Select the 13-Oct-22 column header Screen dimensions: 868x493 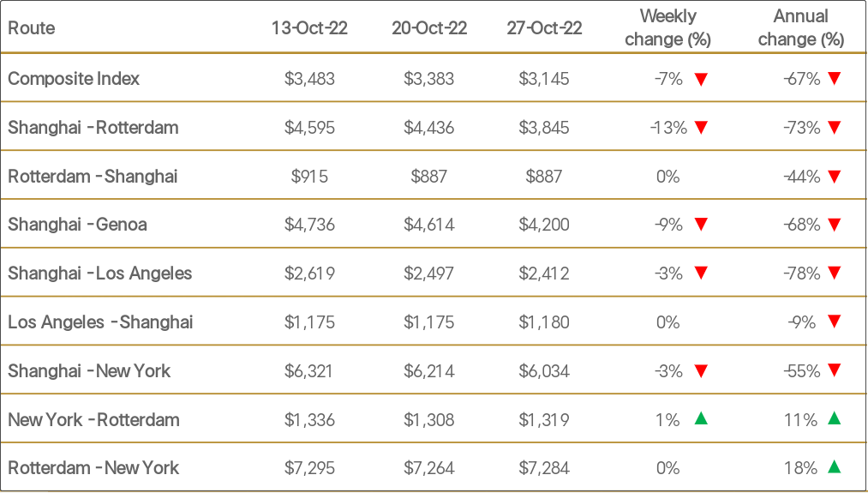click(309, 28)
